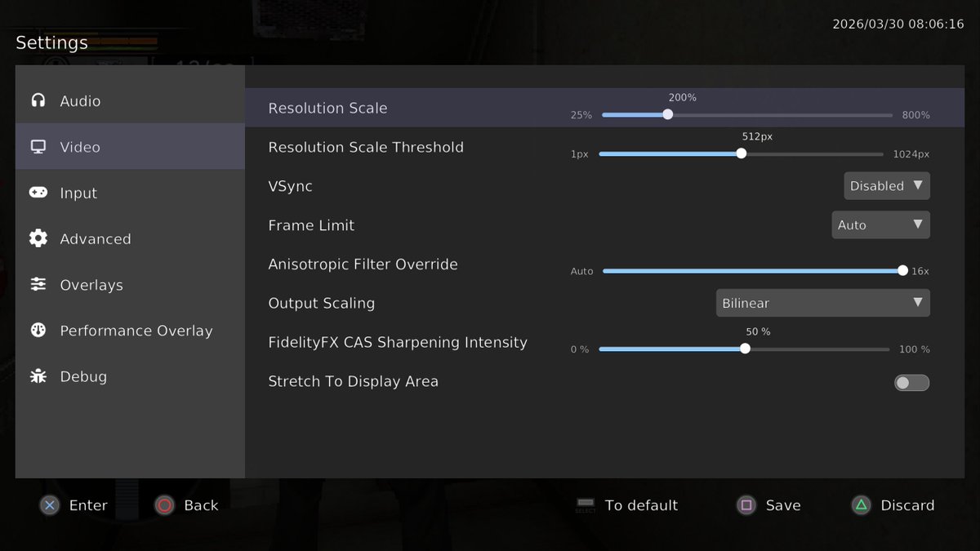Expand the Frame Limit dropdown
The image size is (980, 551).
[x=880, y=224]
